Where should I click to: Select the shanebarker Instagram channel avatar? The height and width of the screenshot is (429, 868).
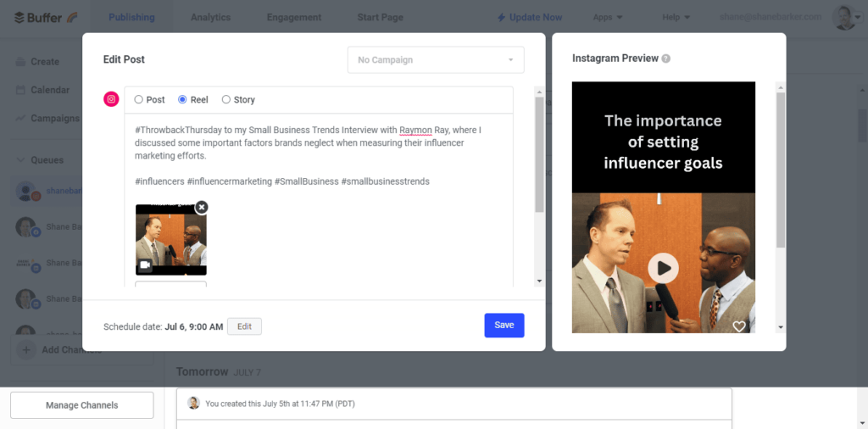27,191
